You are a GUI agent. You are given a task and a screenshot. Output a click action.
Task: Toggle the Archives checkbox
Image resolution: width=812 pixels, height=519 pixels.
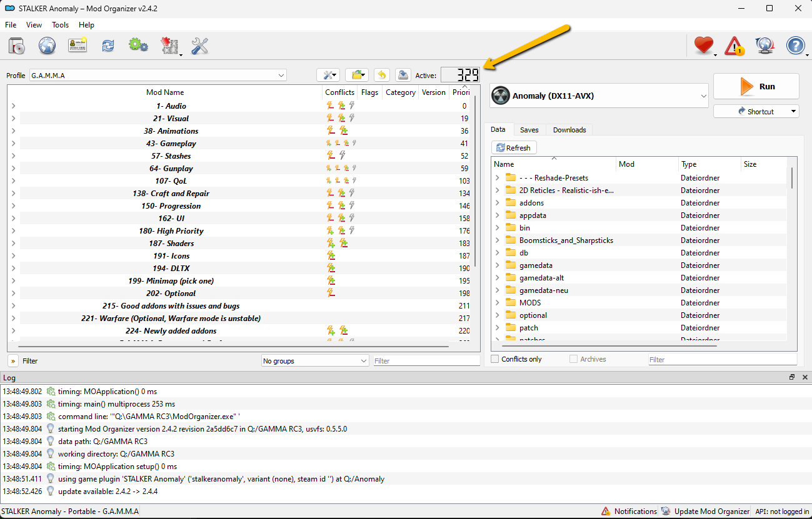point(573,359)
